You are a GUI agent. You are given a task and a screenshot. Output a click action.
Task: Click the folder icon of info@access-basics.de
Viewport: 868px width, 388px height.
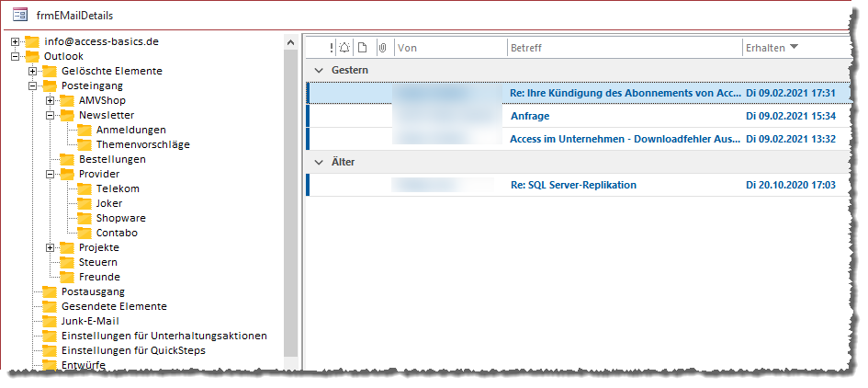[x=33, y=41]
